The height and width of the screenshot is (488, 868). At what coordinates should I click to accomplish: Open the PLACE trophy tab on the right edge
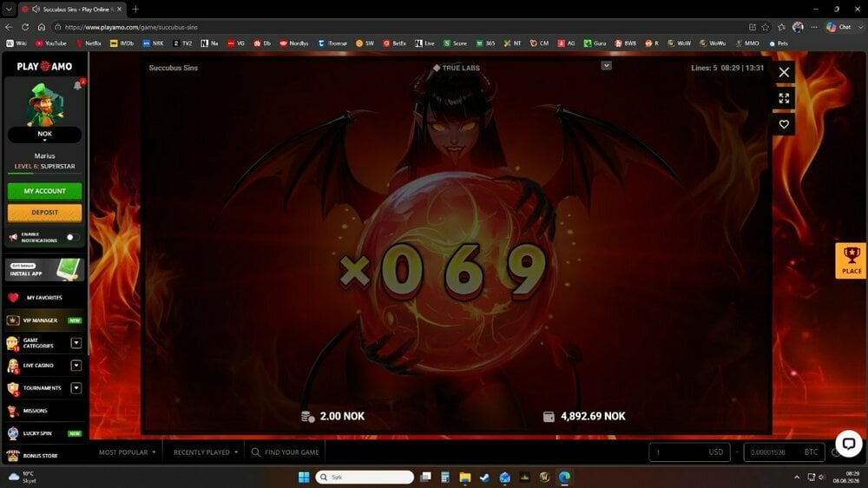coord(852,260)
